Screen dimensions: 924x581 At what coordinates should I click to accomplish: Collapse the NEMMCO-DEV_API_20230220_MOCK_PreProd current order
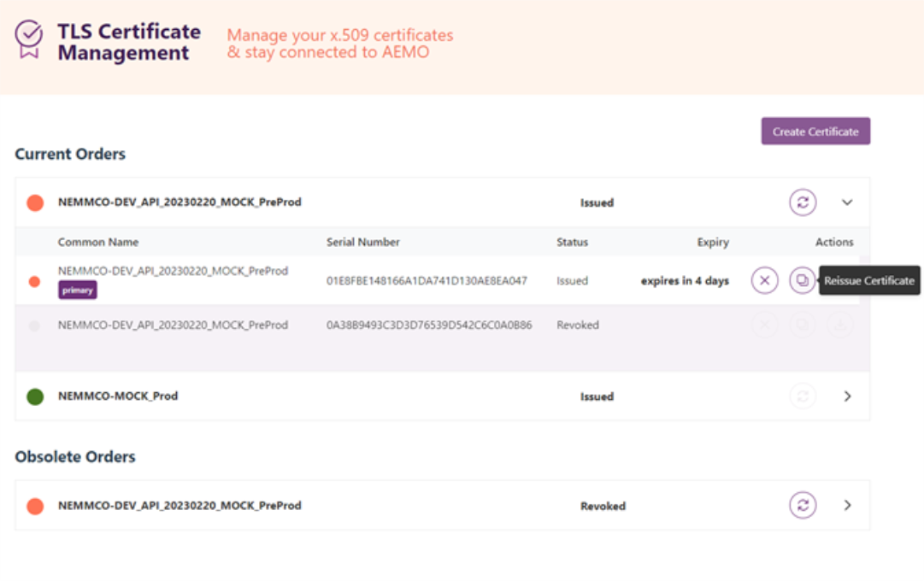click(847, 202)
